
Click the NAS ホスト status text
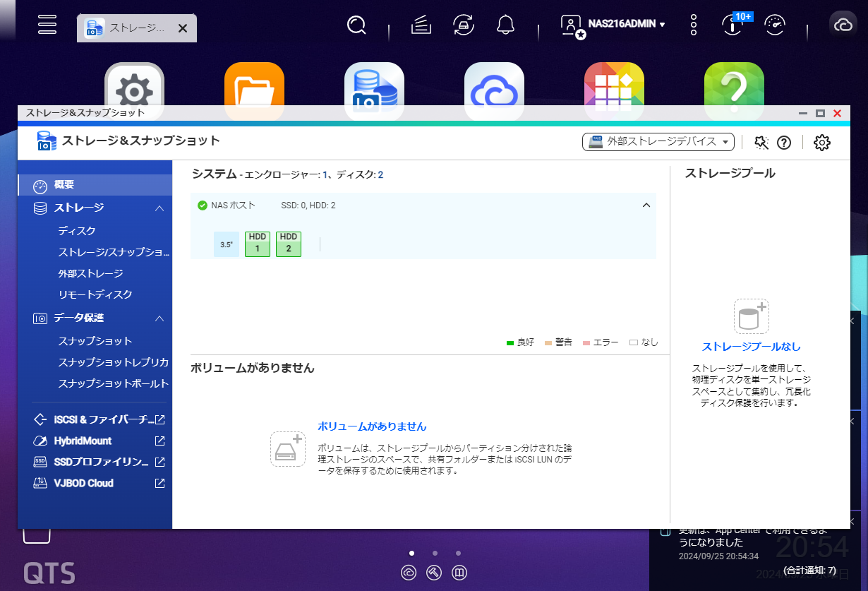click(233, 205)
